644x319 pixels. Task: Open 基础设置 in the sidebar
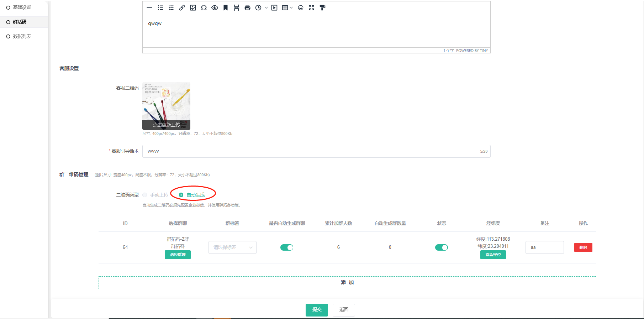point(22,7)
